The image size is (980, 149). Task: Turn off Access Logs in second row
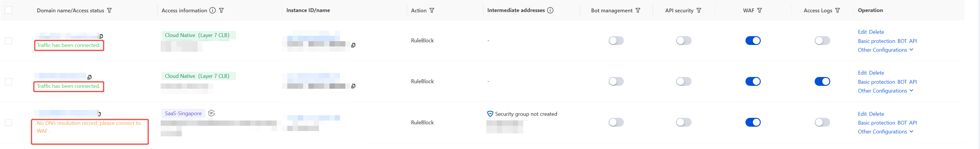pyautogui.click(x=822, y=81)
